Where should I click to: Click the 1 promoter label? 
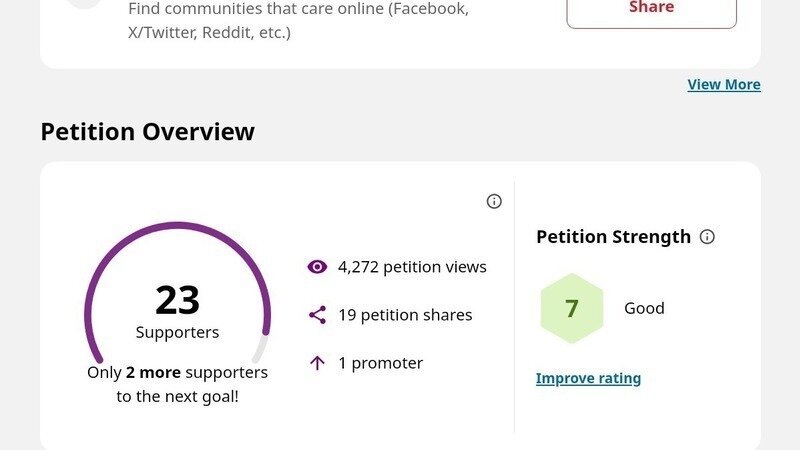coord(380,363)
